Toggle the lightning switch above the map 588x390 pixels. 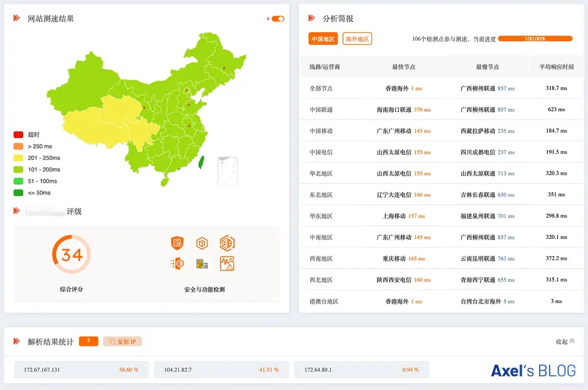tap(277, 19)
